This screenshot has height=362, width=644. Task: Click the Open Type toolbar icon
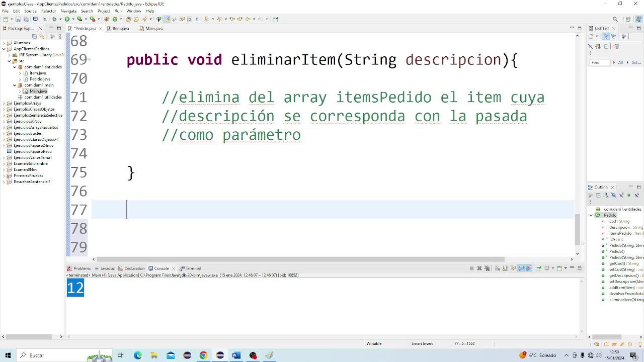(x=129, y=19)
